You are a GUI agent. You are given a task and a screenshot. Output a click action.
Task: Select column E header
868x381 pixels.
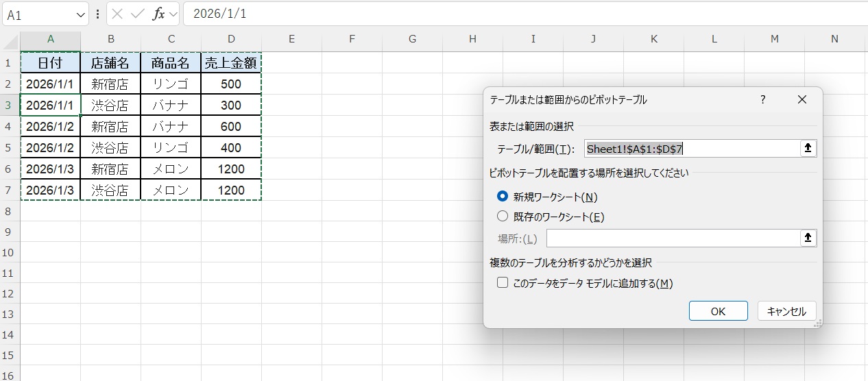[291, 39]
